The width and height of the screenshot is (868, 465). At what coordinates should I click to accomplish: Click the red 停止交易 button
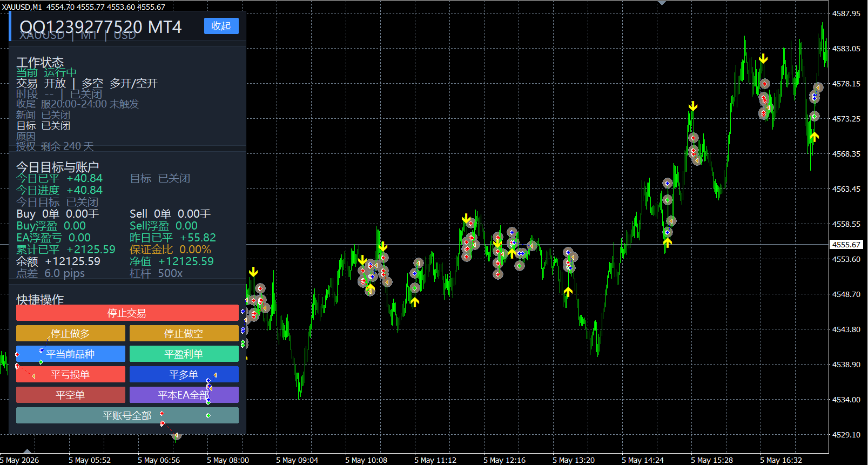point(127,313)
